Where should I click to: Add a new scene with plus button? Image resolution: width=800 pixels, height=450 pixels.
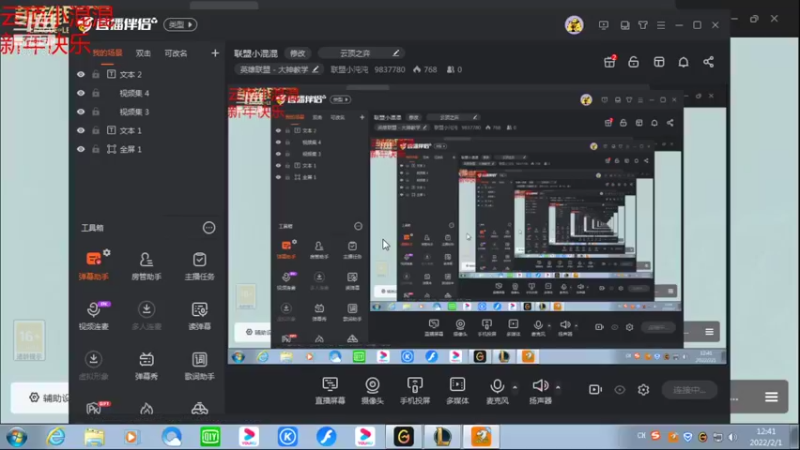click(x=215, y=53)
